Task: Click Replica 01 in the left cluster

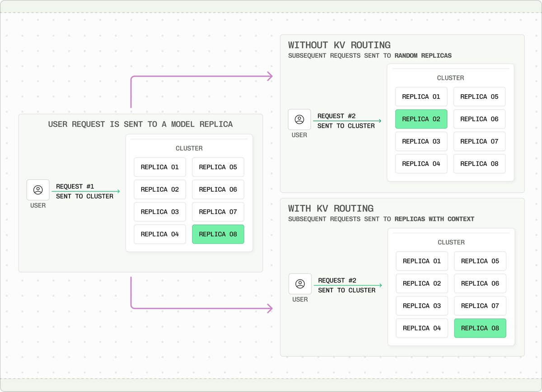Action: pos(160,167)
